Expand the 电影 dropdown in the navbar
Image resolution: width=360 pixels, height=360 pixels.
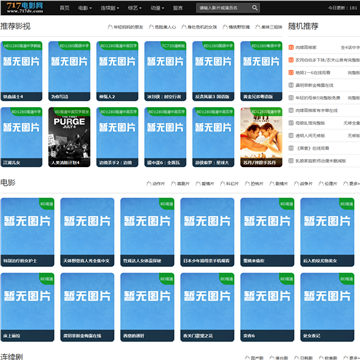click(85, 8)
